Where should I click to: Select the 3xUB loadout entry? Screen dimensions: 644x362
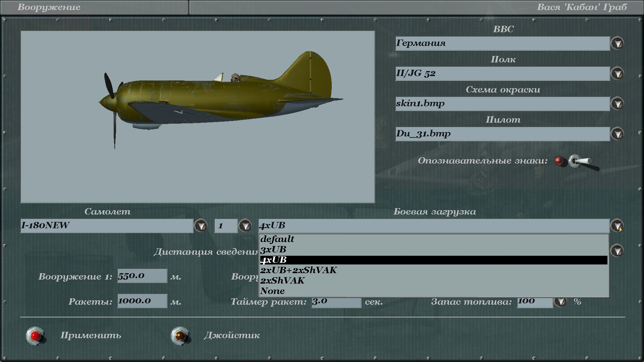273,249
